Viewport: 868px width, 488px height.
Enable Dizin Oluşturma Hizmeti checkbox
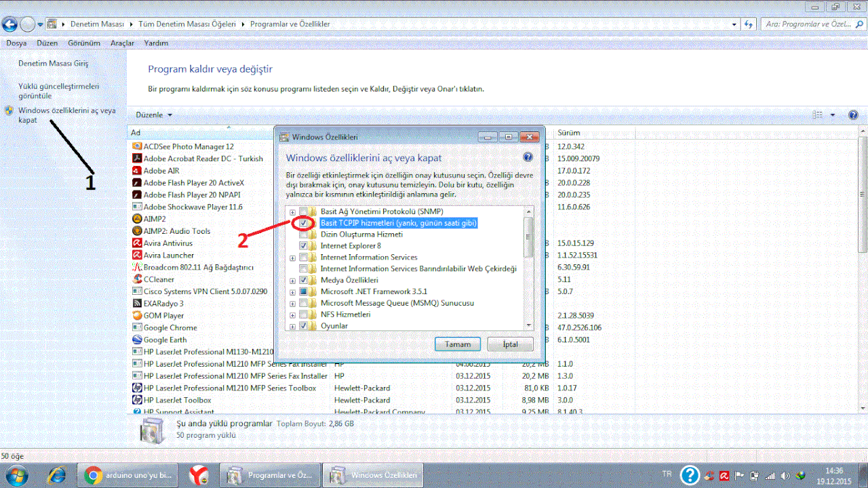pos(303,235)
